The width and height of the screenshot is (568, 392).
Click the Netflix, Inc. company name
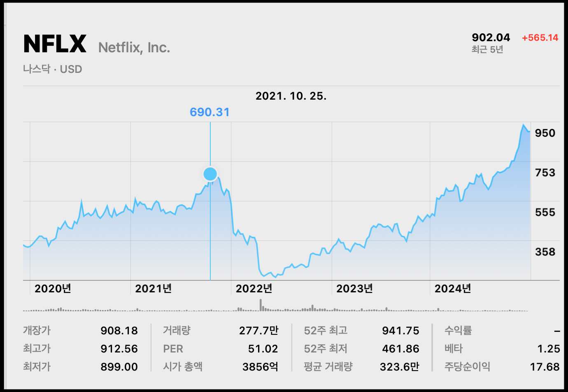click(134, 48)
